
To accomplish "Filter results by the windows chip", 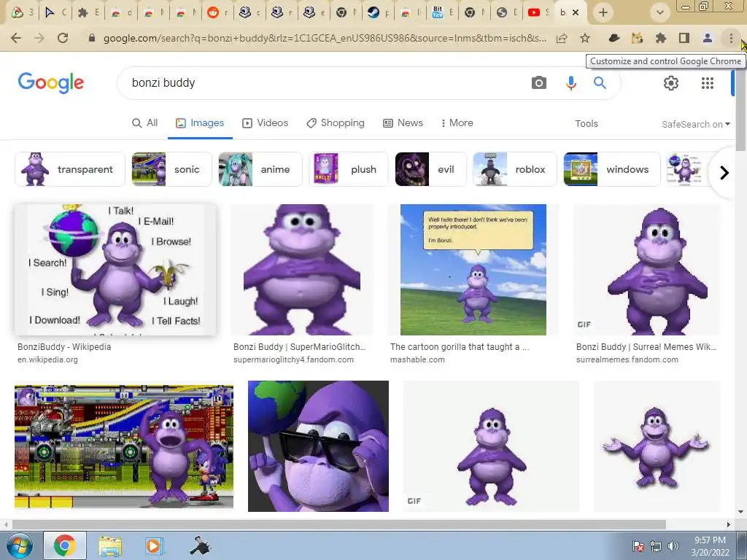I will tap(612, 169).
